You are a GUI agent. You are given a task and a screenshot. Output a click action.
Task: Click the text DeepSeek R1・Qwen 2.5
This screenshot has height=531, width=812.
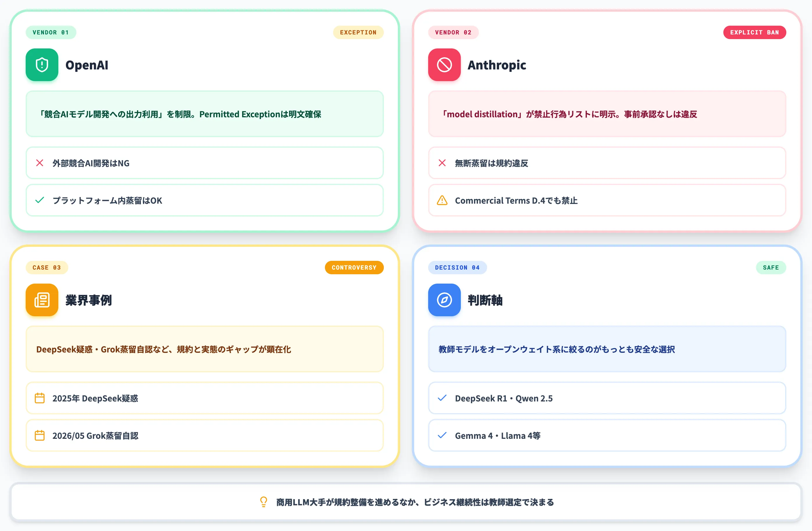click(x=504, y=398)
